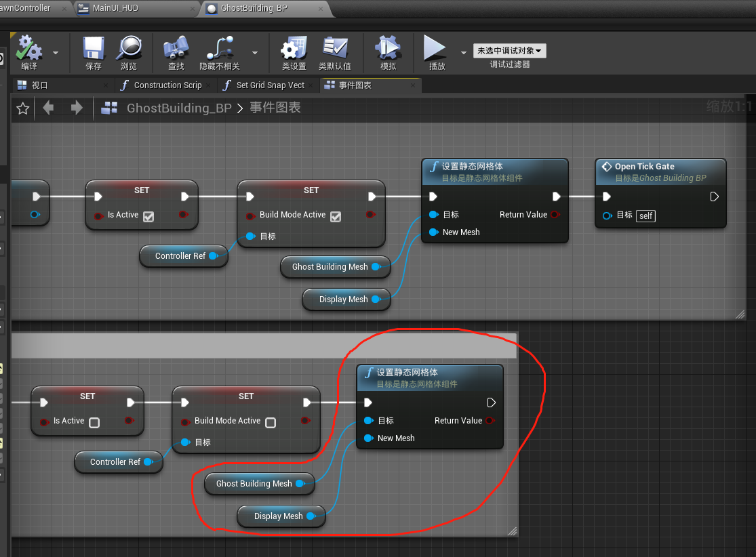Image resolution: width=756 pixels, height=557 pixels.
Task: Open the Construction Script tab
Action: tap(167, 85)
